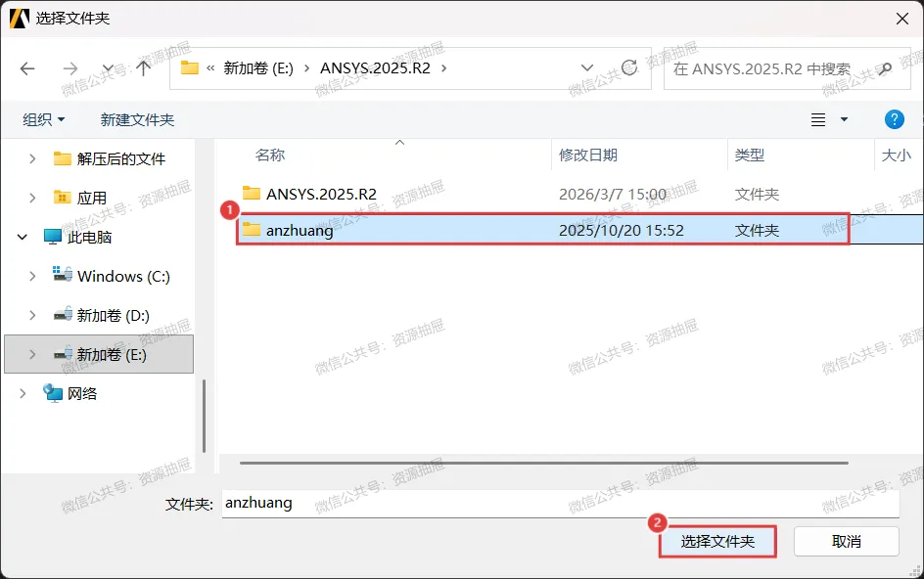
Task: Click the search magnifier icon
Action: 884,68
